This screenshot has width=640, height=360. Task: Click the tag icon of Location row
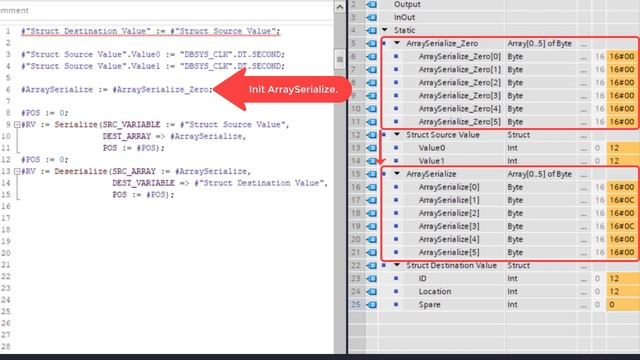tap(371, 292)
